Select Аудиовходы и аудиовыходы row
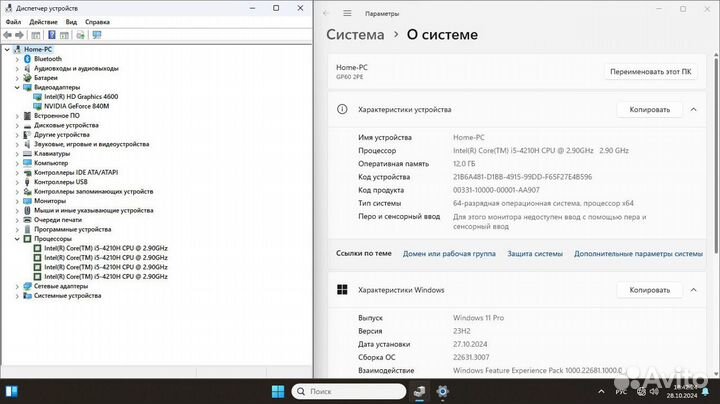The width and height of the screenshot is (720, 404). (x=76, y=68)
